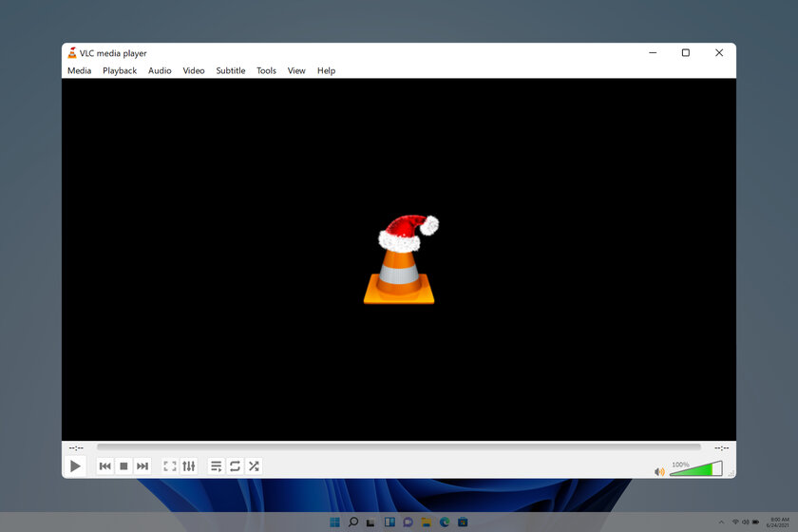Image resolution: width=798 pixels, height=532 pixels.
Task: Start playback with the Play button
Action: pyautogui.click(x=75, y=465)
